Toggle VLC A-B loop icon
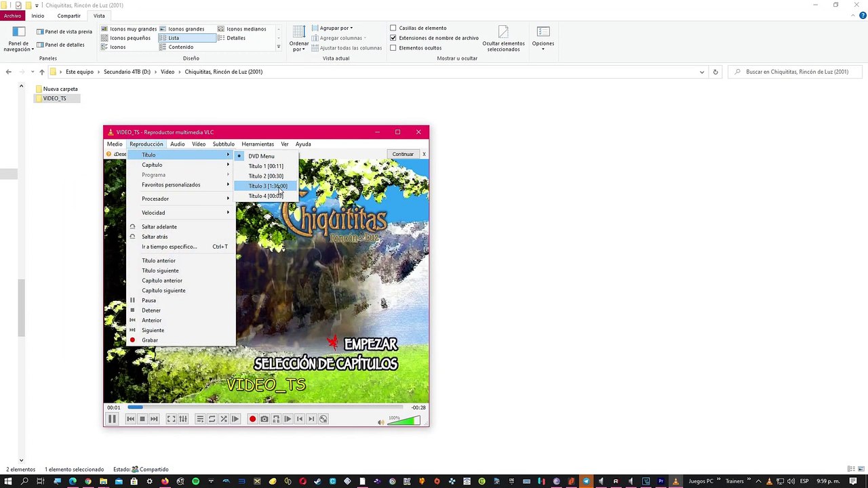 pos(276,419)
